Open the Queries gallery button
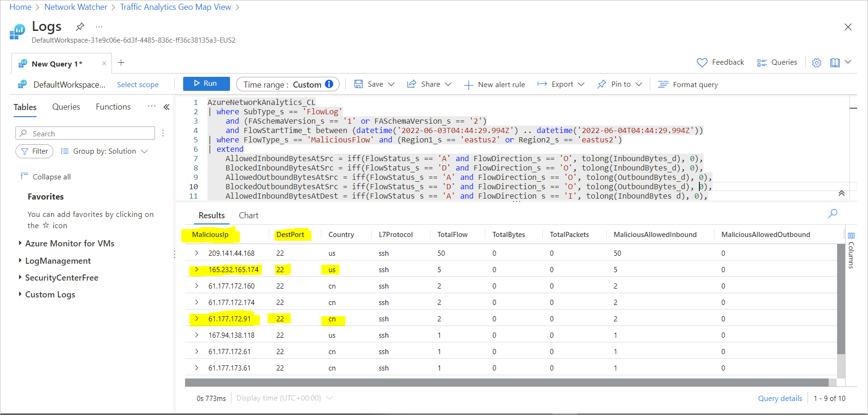868x415 pixels. click(x=777, y=62)
